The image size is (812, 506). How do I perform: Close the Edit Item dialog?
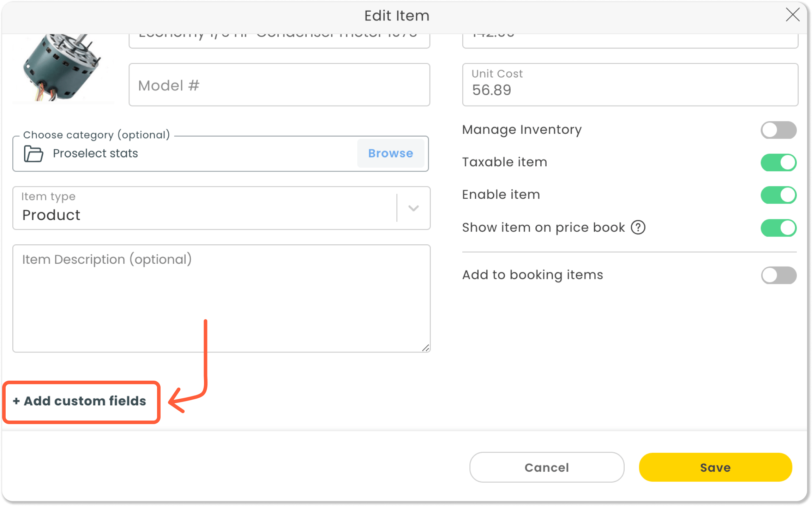coord(792,16)
